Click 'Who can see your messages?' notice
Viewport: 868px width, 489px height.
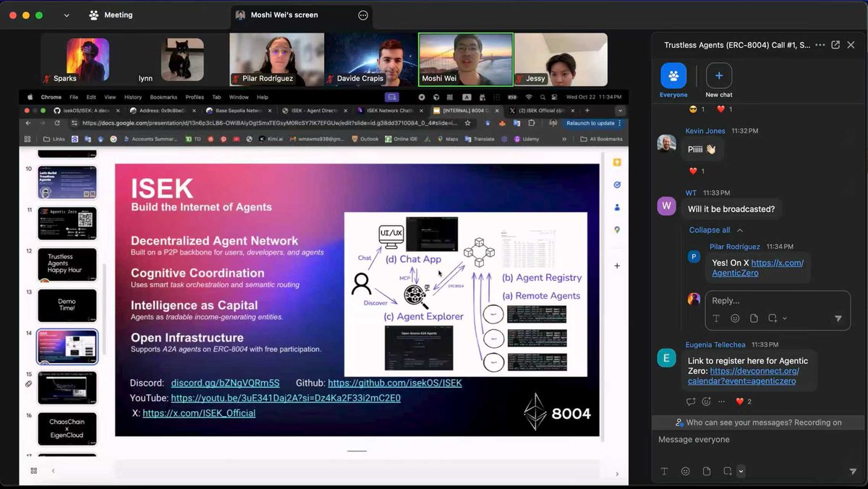[758, 422]
